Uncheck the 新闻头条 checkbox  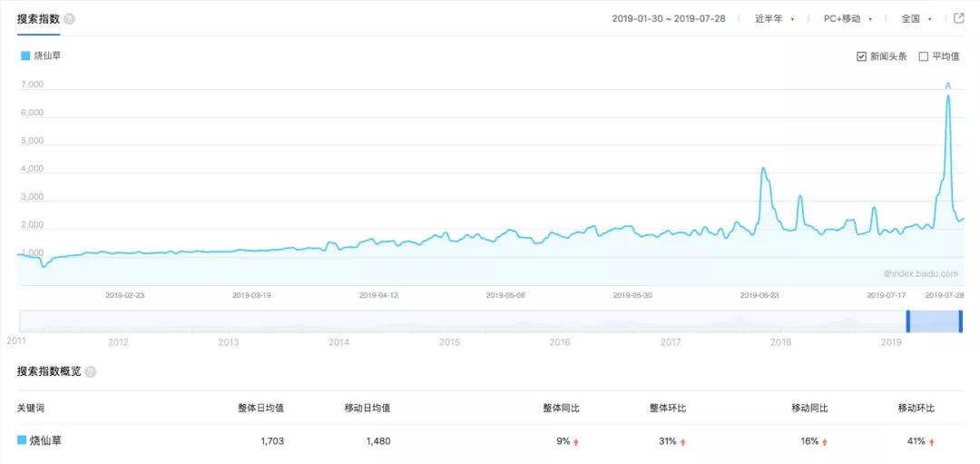pyautogui.click(x=861, y=56)
